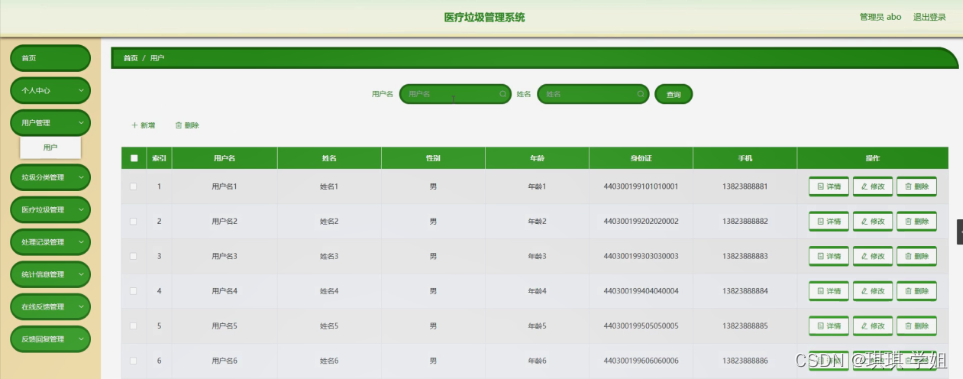Viewport: 963px width, 379px height.
Task: Click search icon in 姓名 field
Action: point(641,94)
